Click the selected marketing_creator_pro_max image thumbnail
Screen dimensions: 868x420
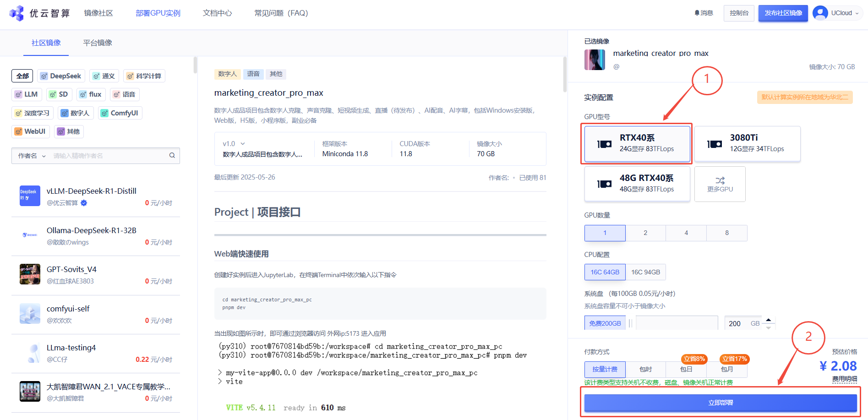click(x=595, y=60)
